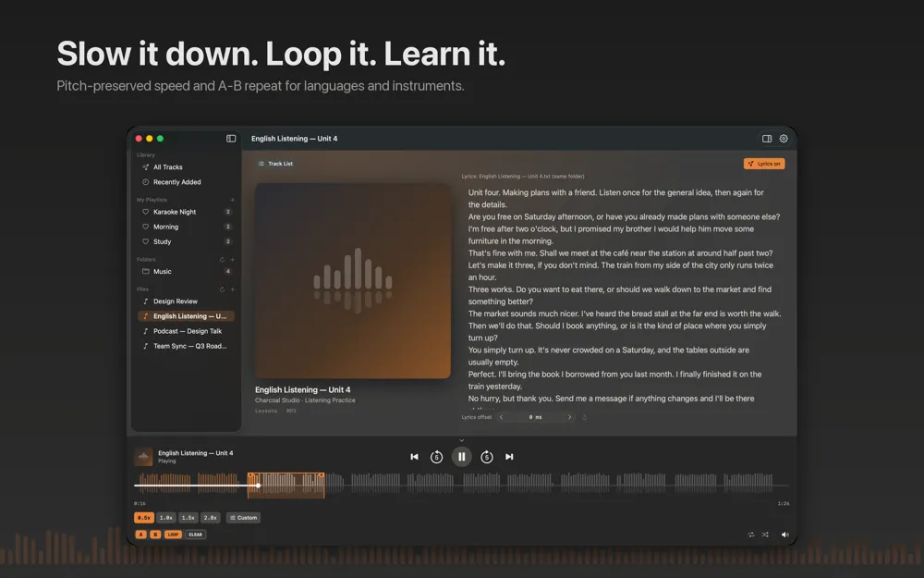Image resolution: width=924 pixels, height=578 pixels.
Task: Click the elapsed time '0:16'
Action: (140, 504)
